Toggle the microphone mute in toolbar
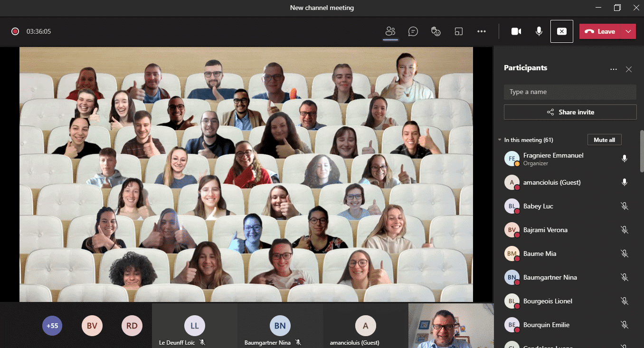The width and height of the screenshot is (644, 348). pos(539,31)
